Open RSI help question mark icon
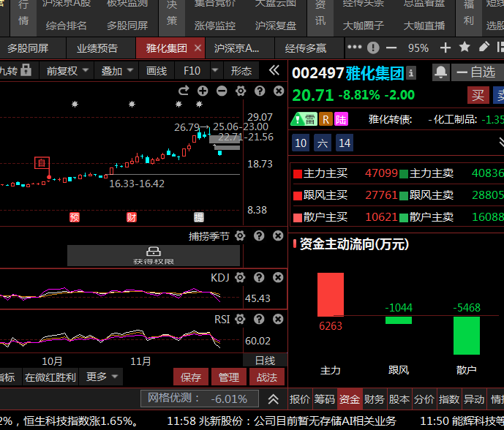 coord(259,319)
